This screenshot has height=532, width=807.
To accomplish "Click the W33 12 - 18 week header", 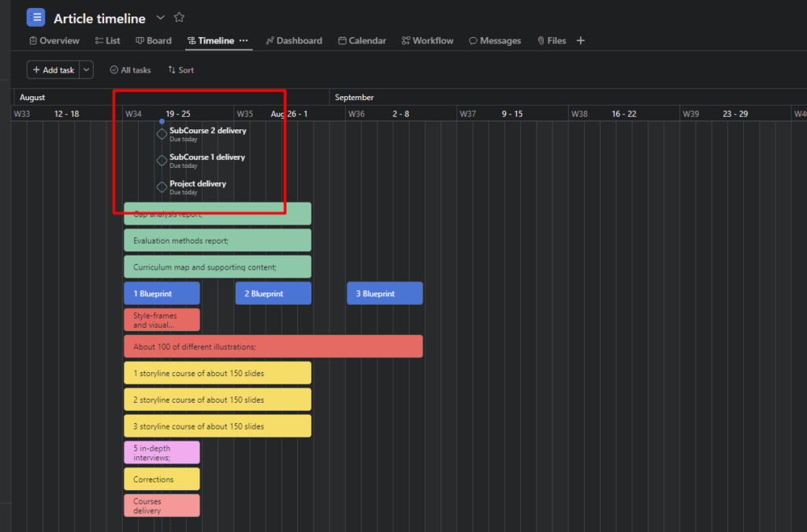I will point(66,113).
